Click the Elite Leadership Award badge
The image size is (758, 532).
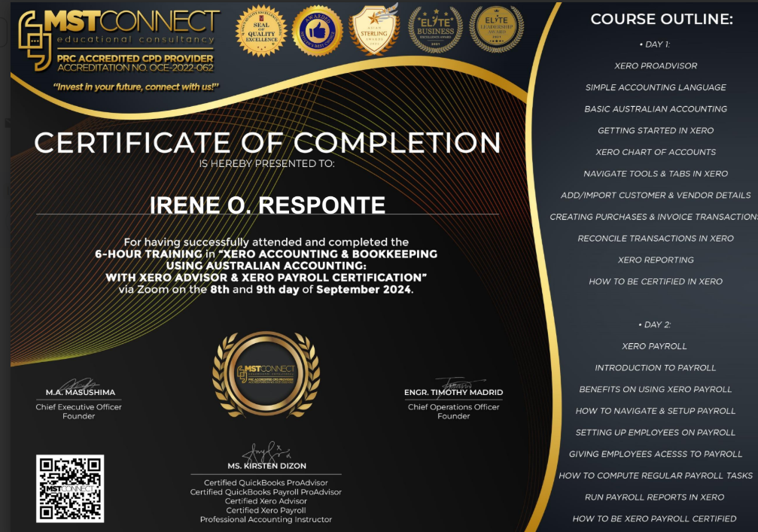pyautogui.click(x=497, y=30)
